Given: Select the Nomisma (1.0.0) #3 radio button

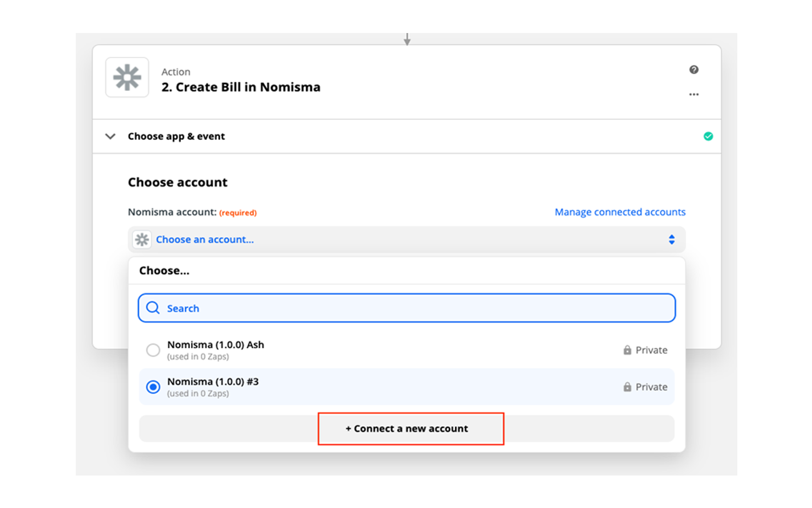Looking at the screenshot, I should (153, 387).
